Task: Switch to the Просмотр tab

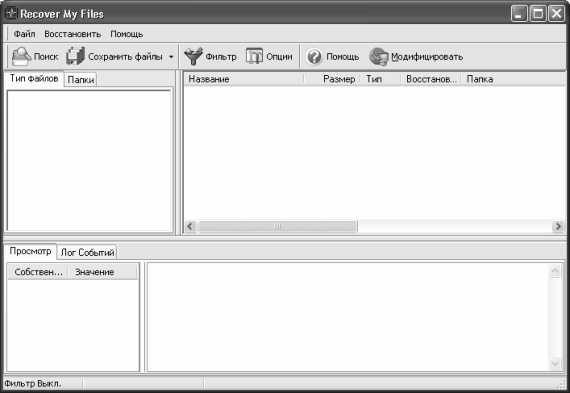Action: click(30, 252)
